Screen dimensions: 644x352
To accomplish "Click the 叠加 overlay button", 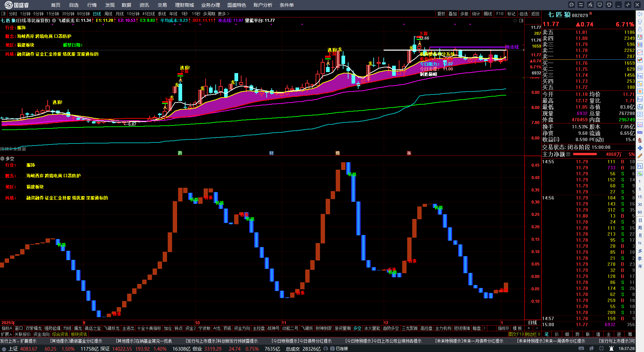I will pyautogui.click(x=453, y=14).
